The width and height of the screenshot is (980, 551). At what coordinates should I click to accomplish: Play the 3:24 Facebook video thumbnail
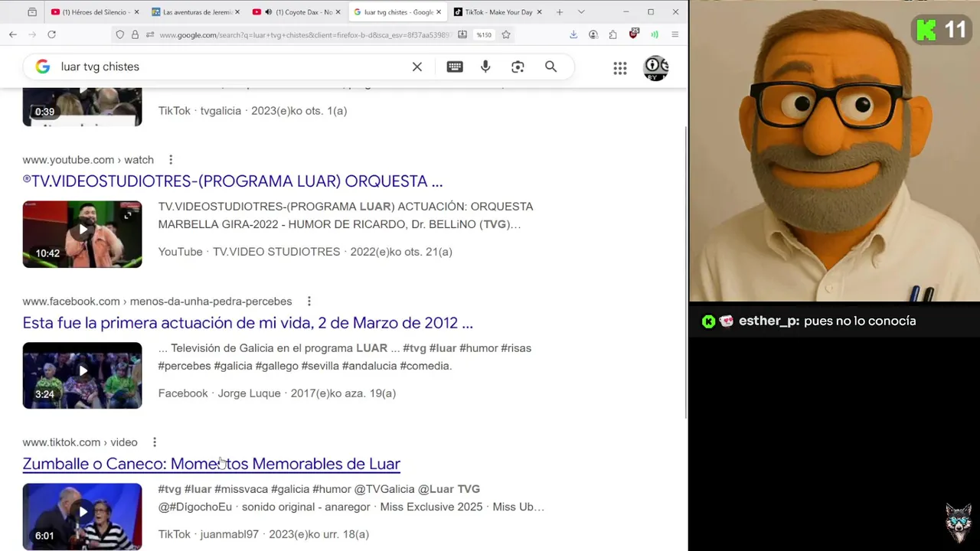pyautogui.click(x=82, y=375)
